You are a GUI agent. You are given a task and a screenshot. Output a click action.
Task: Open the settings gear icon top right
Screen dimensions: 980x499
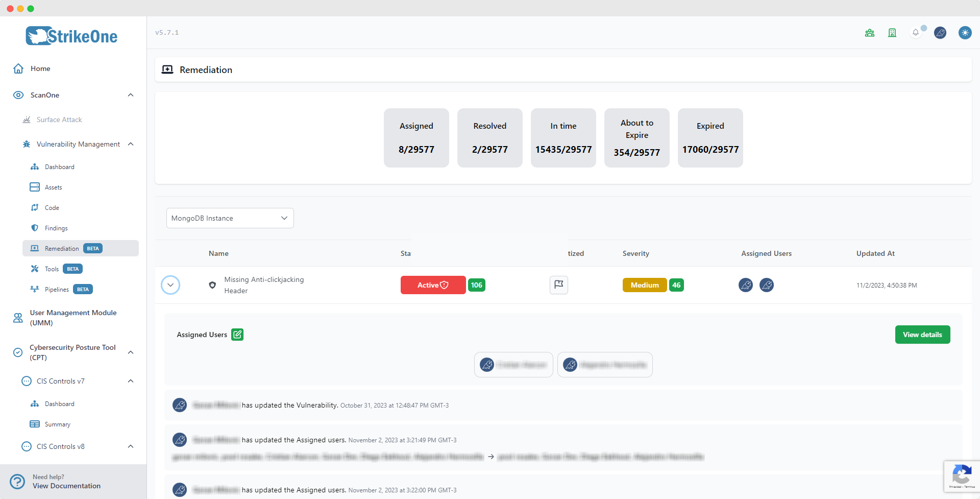click(x=965, y=32)
